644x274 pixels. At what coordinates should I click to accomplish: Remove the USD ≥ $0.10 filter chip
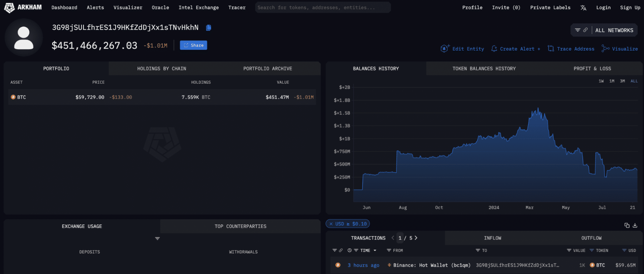tap(331, 224)
